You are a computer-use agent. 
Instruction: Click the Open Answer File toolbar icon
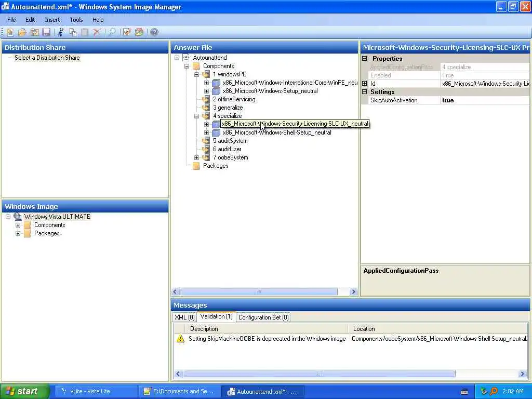click(x=22, y=32)
